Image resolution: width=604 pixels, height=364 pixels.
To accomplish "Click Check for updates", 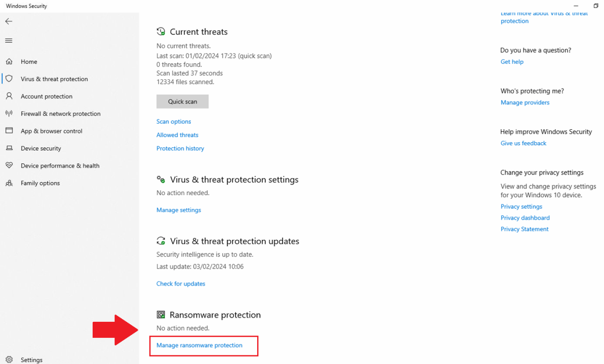I will pyautogui.click(x=181, y=283).
